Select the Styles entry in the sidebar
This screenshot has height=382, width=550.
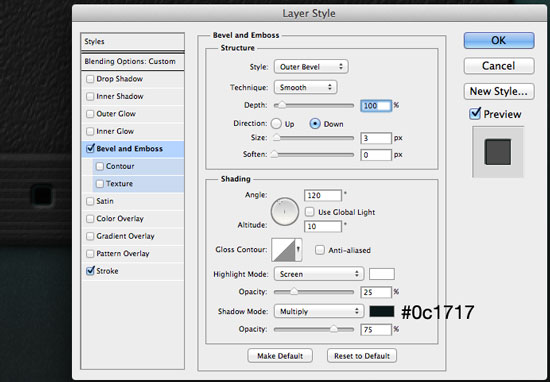click(x=132, y=42)
